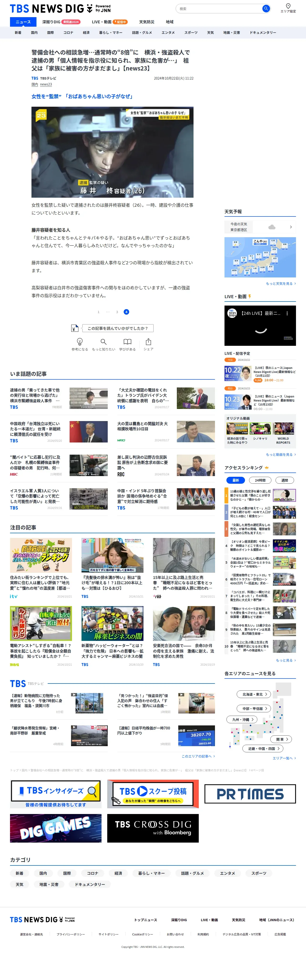
Task: Click the もっと知りたい magnifier icon
Action: tap(103, 341)
